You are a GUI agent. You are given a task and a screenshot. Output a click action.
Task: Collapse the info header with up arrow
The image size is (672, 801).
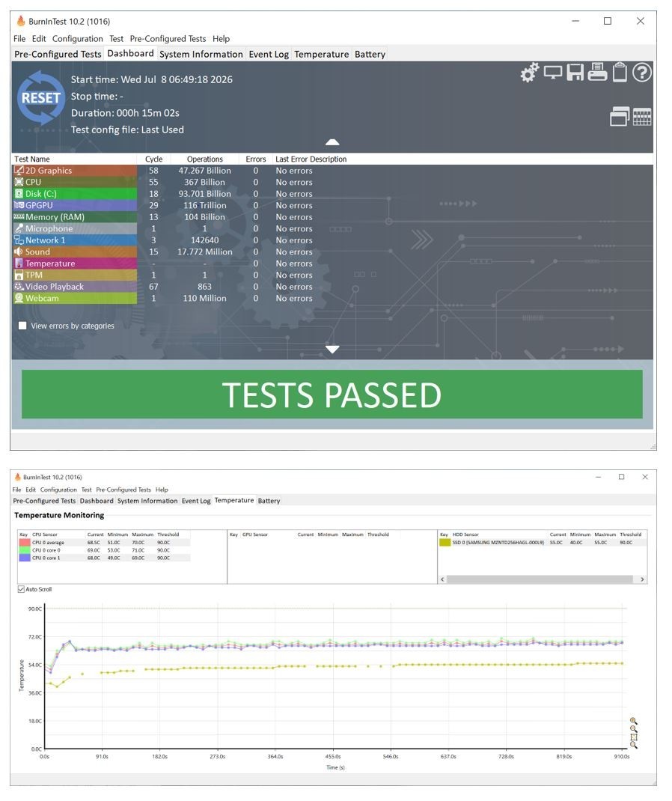[x=332, y=142]
